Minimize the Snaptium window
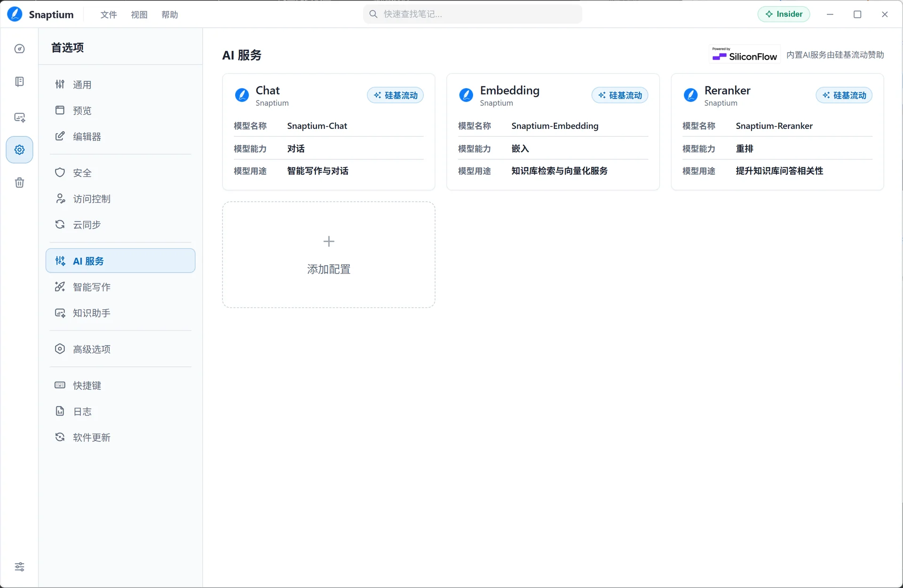 coord(830,14)
